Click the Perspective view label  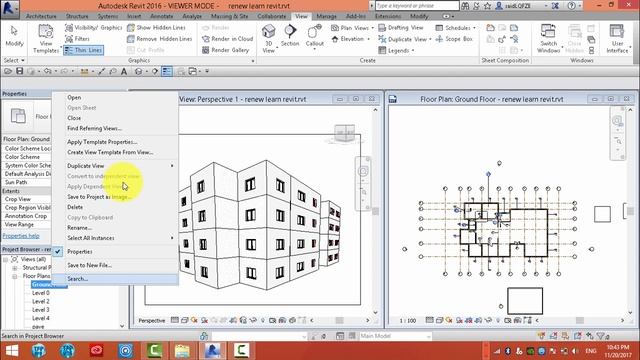coord(151,321)
